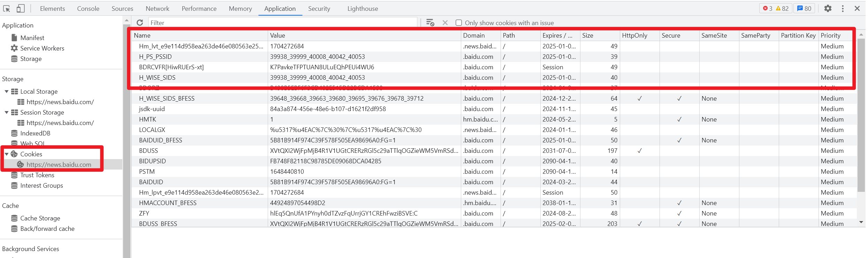Image resolution: width=868 pixels, height=258 pixels.
Task: Toggle the device toolbar icon
Action: [21, 8]
